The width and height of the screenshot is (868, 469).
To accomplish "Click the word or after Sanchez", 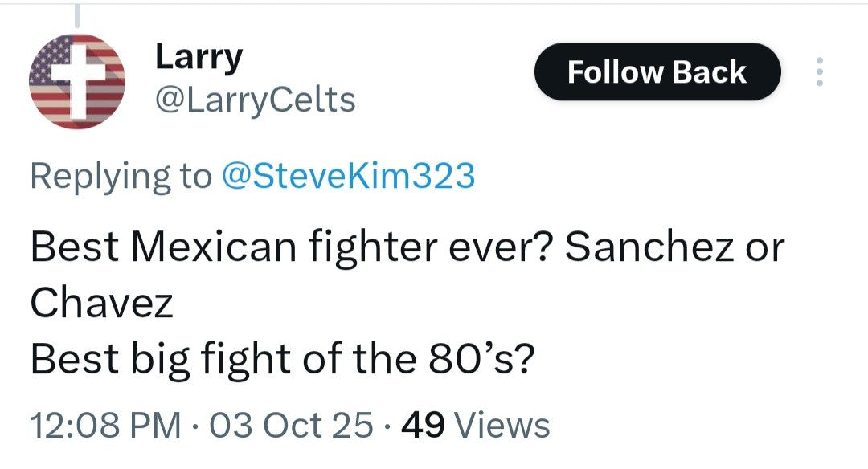I will coord(764,248).
